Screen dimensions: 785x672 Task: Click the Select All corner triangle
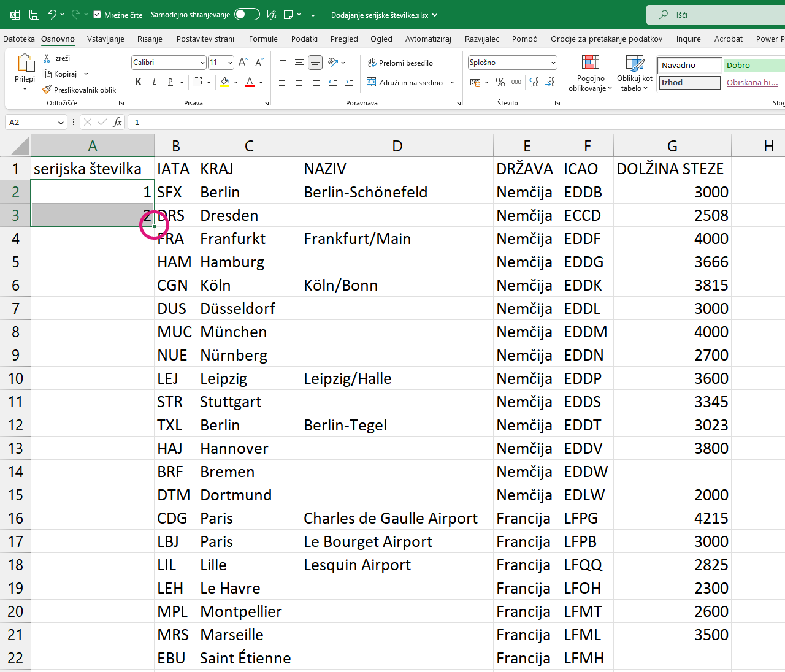pos(19,146)
